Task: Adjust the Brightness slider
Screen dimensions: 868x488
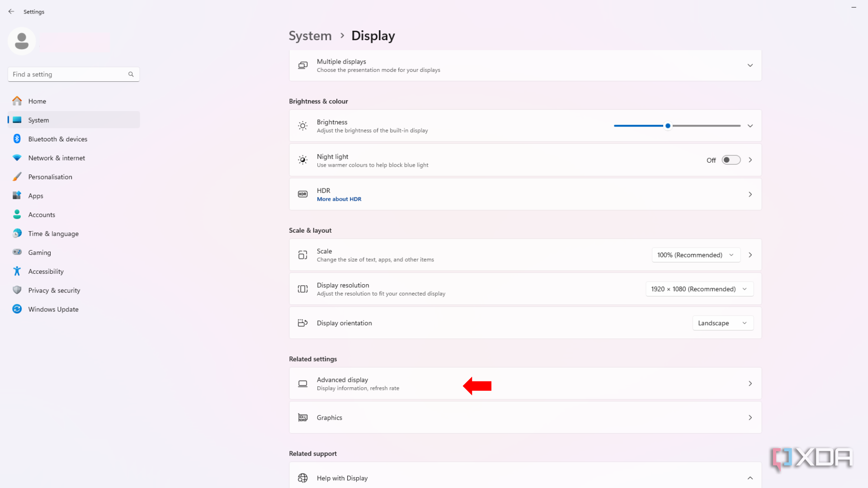Action: coord(668,126)
